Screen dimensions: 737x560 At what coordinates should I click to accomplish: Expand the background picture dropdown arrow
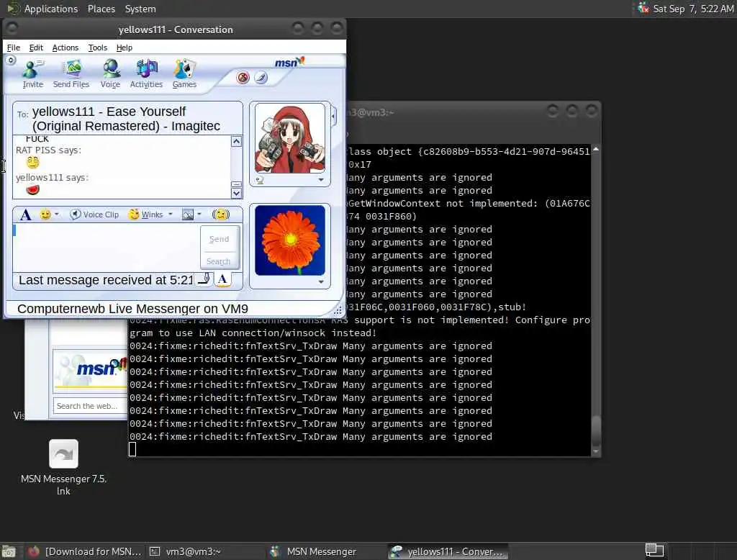coord(199,214)
